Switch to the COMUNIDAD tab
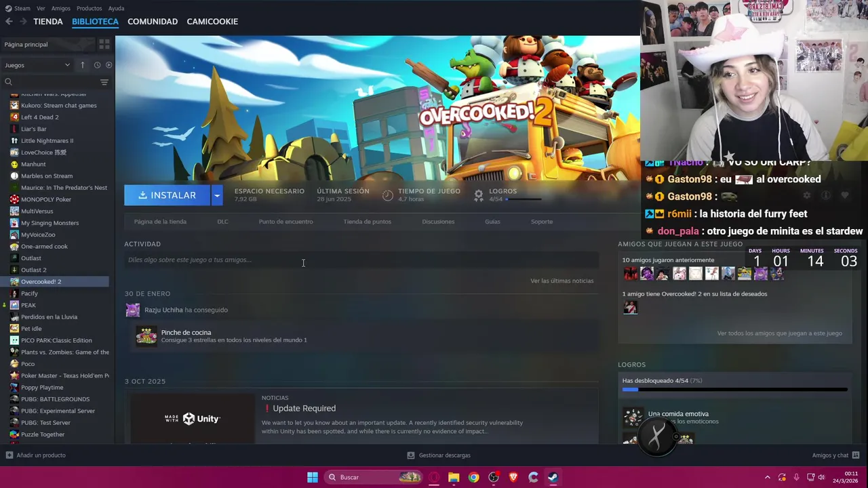This screenshot has height=488, width=868. pos(153,22)
